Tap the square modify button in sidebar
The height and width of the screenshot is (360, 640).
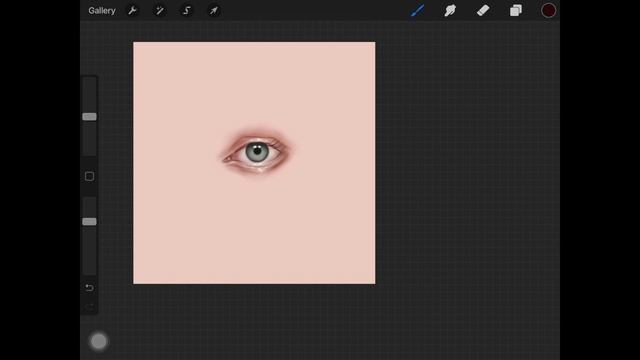[x=89, y=176]
